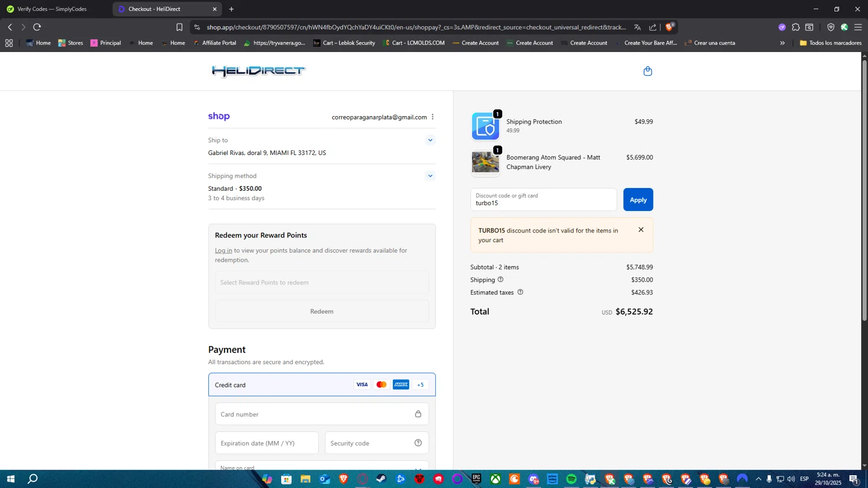Show hidden system tray icons

[x=758, y=479]
